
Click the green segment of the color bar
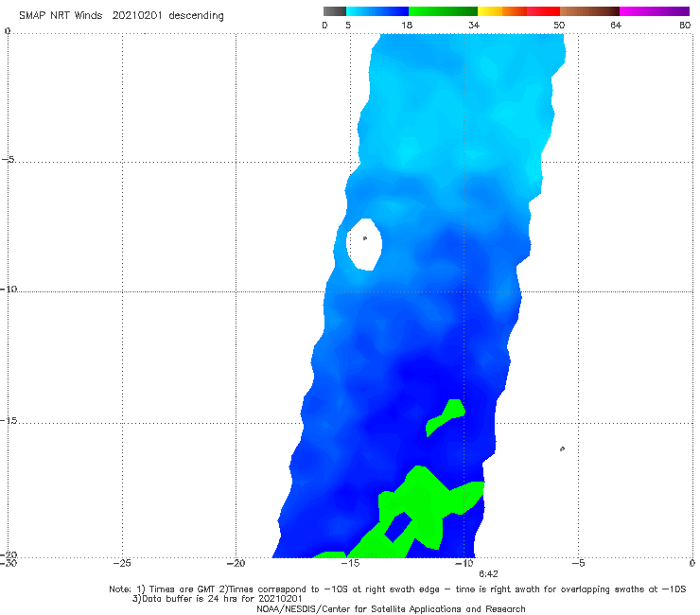[x=443, y=11]
